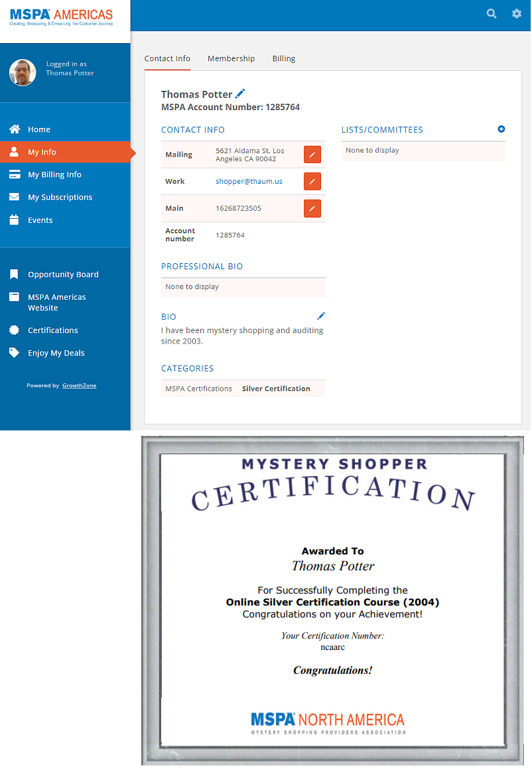The height and width of the screenshot is (768, 532).
Task: Click the search magnifier icon
Action: (492, 13)
